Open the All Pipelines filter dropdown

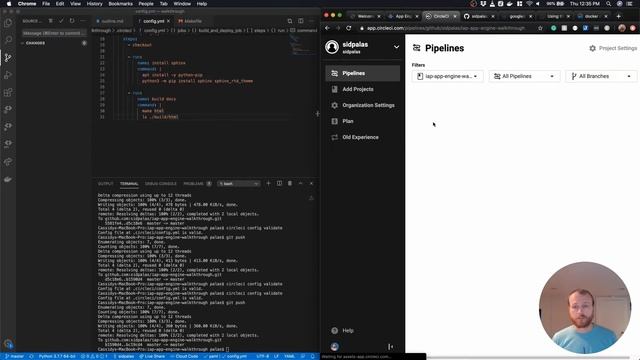pos(524,76)
